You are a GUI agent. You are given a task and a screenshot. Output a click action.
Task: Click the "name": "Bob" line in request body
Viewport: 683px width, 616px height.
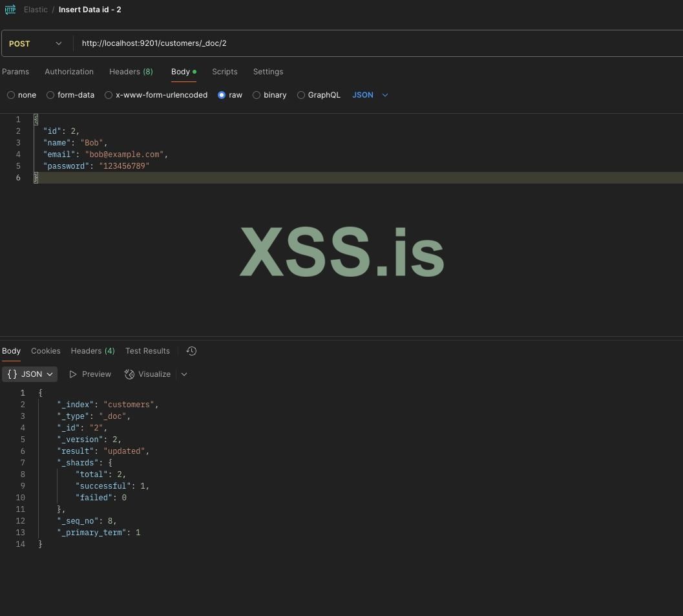76,142
